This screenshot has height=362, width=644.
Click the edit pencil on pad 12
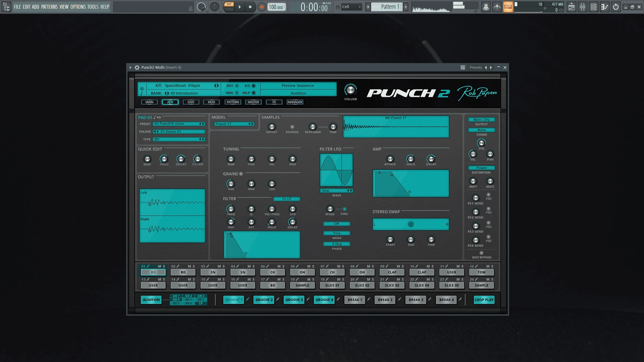(x=477, y=266)
